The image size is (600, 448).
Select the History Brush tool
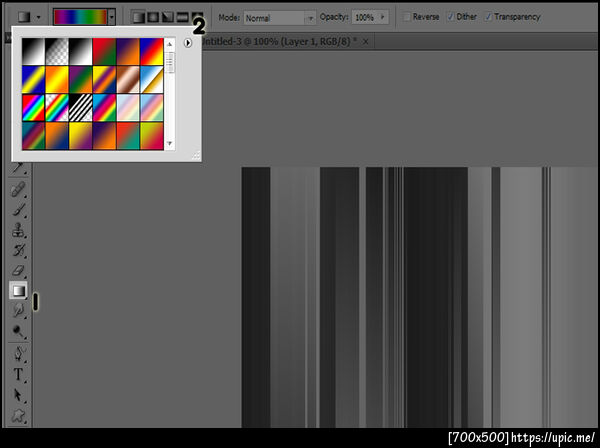point(18,250)
